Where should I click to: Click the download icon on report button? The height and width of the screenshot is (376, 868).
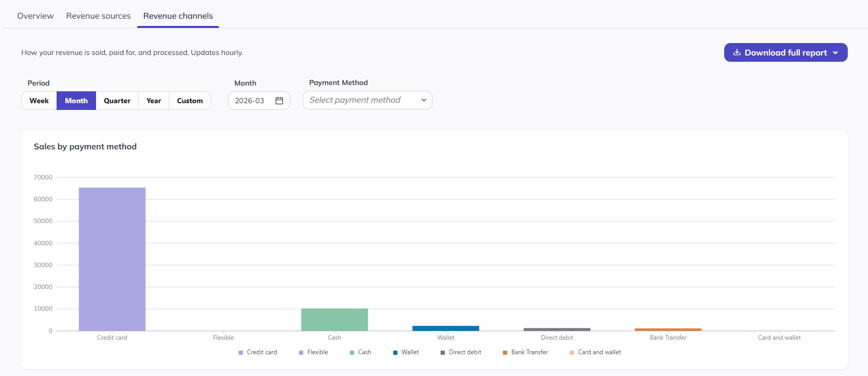(x=737, y=52)
